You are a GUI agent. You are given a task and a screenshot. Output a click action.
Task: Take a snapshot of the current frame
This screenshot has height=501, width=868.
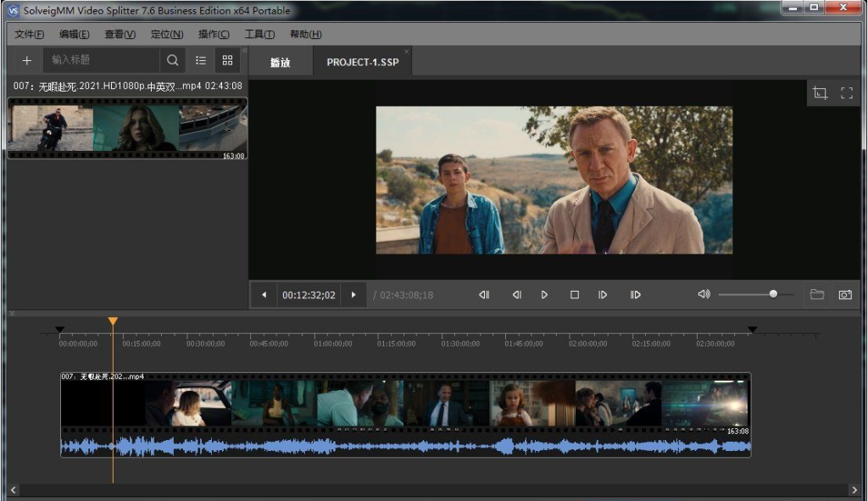845,294
